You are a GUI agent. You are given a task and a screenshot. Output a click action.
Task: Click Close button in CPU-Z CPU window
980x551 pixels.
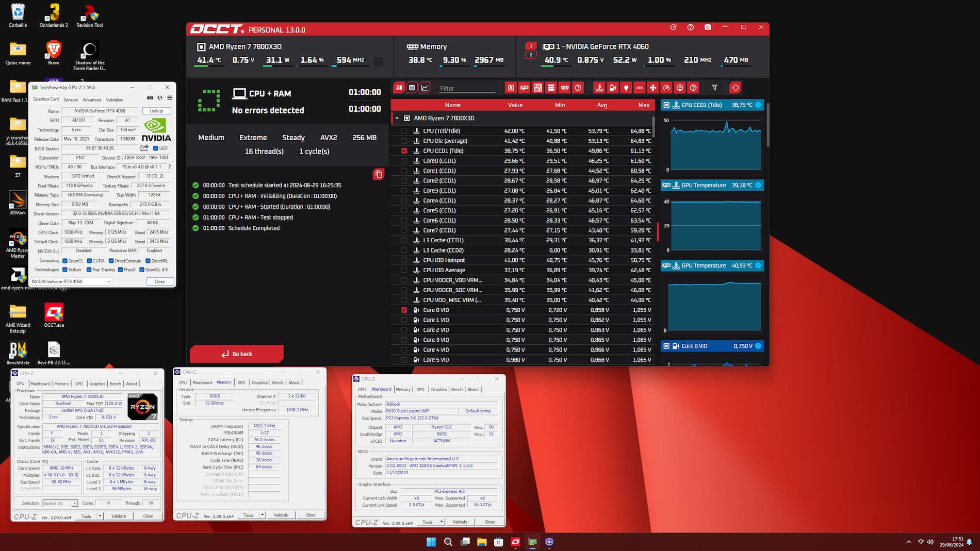tap(148, 516)
